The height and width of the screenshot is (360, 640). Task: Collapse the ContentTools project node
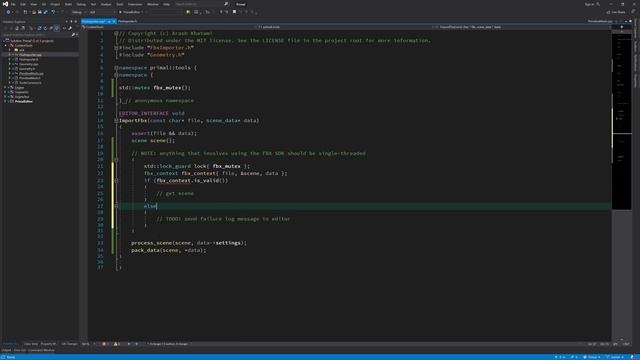[6, 46]
